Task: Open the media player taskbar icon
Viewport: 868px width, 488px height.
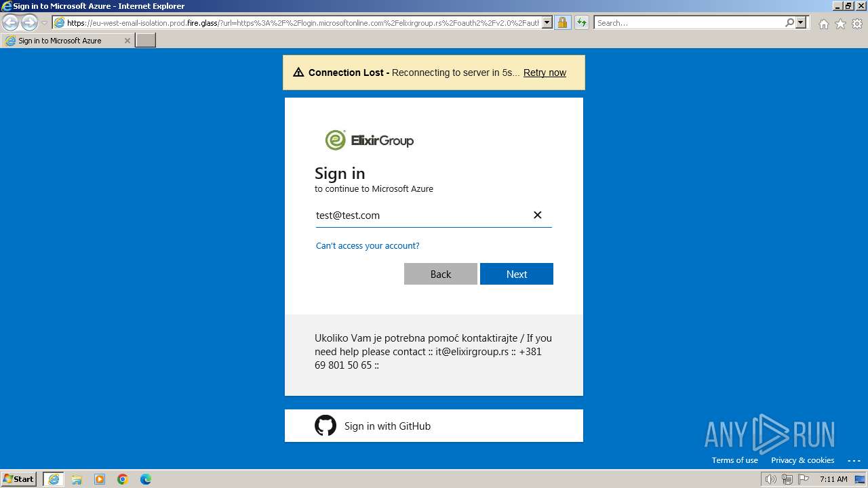Action: [x=100, y=479]
